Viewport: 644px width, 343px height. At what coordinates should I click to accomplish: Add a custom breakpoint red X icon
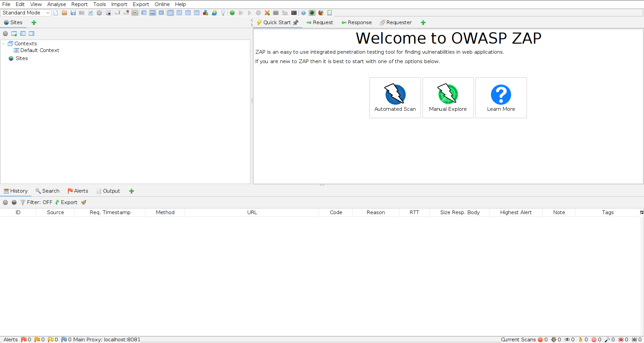(x=267, y=13)
